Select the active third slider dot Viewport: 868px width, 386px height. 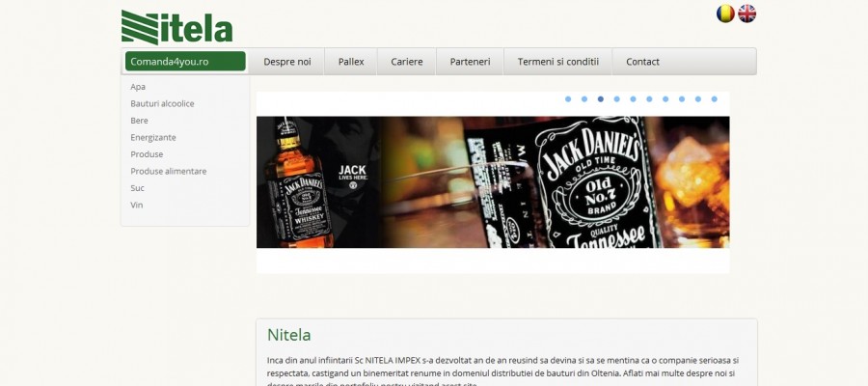(601, 99)
